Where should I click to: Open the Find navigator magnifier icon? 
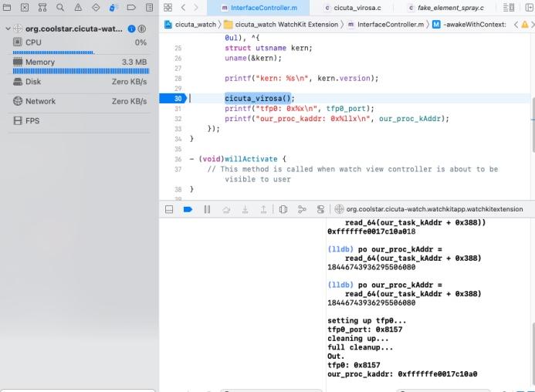(x=59, y=8)
